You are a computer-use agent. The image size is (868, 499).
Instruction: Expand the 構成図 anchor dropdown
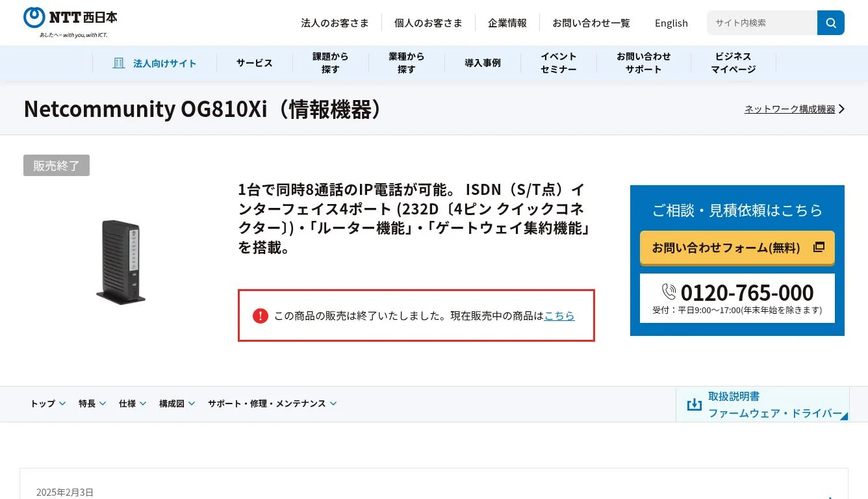click(x=177, y=403)
